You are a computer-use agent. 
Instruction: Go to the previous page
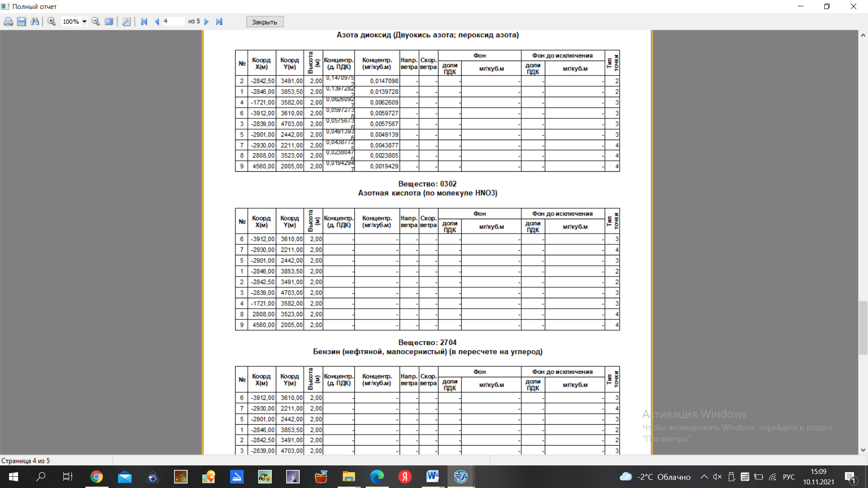pyautogui.click(x=157, y=22)
